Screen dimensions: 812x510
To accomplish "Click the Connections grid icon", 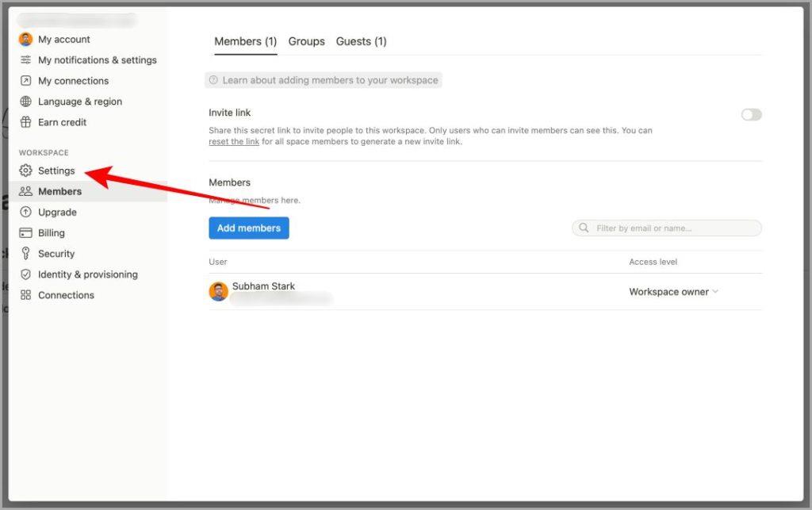I will (x=25, y=295).
